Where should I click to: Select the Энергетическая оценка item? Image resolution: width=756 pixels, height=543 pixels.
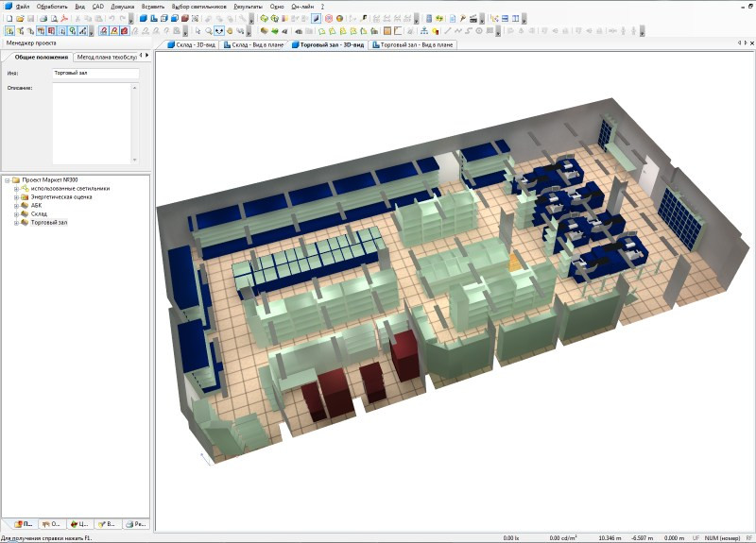[x=61, y=197]
